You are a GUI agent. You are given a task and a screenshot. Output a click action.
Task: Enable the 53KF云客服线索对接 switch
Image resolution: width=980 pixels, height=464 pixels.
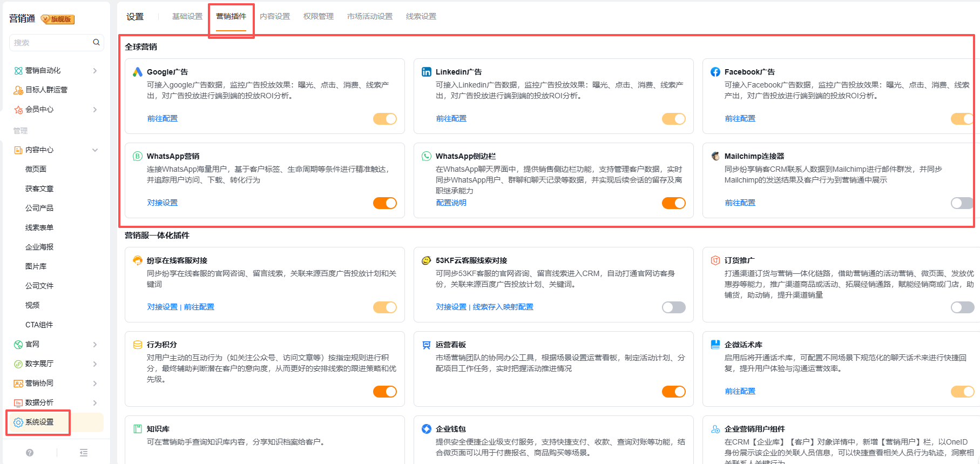pyautogui.click(x=674, y=307)
